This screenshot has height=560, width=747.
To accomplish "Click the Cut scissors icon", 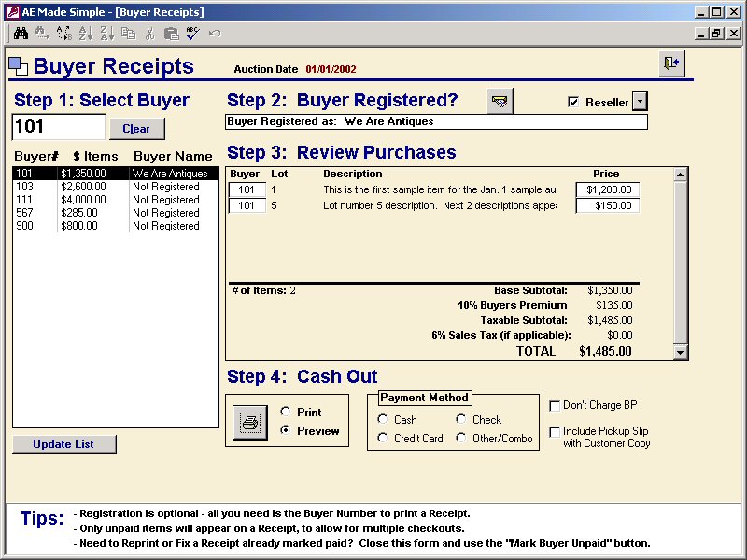I will (x=150, y=34).
